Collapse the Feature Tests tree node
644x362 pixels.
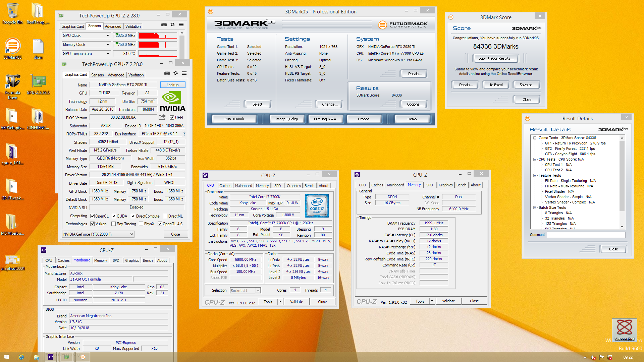point(535,175)
